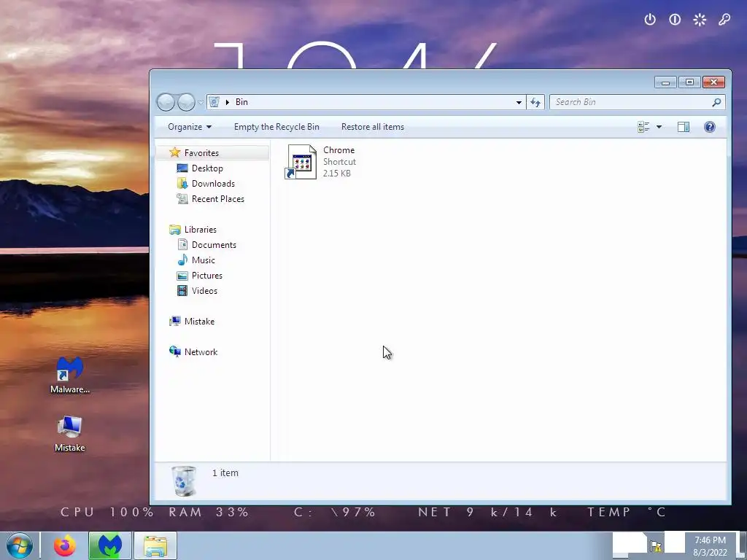Screen dimensions: 747x560
Task: Open Music library
Action: pyautogui.click(x=204, y=260)
